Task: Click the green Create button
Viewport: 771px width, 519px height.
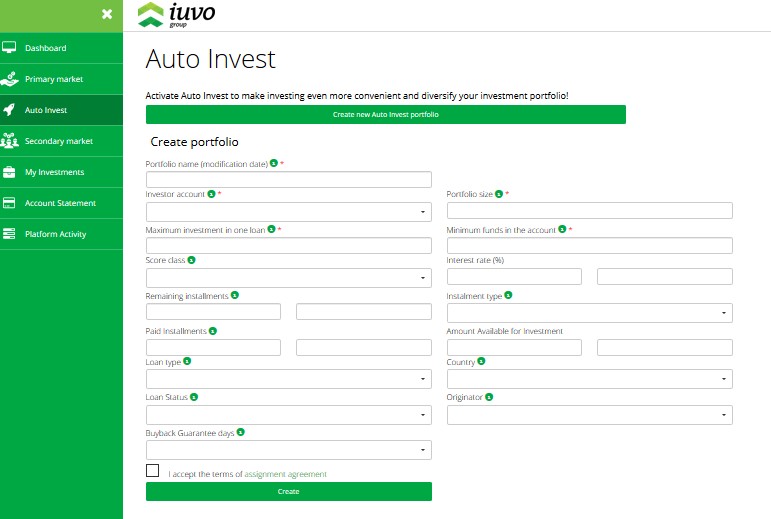Action: coord(289,491)
